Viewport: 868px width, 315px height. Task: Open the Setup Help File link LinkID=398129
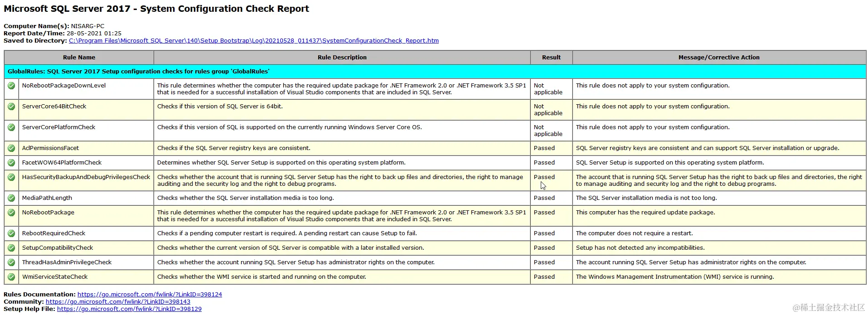coord(129,309)
